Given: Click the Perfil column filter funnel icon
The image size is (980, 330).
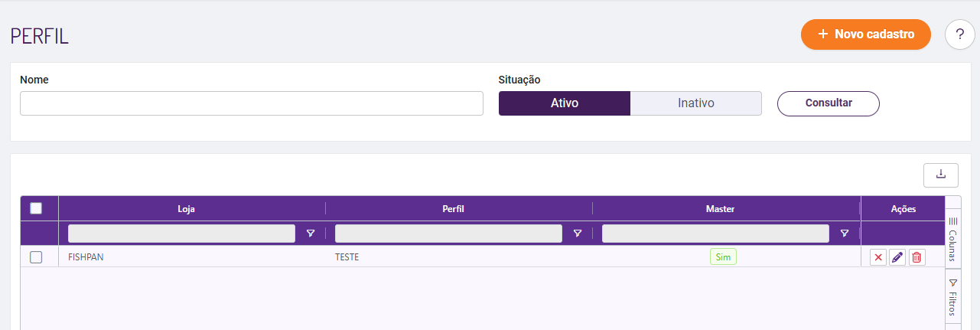Looking at the screenshot, I should pyautogui.click(x=578, y=234).
